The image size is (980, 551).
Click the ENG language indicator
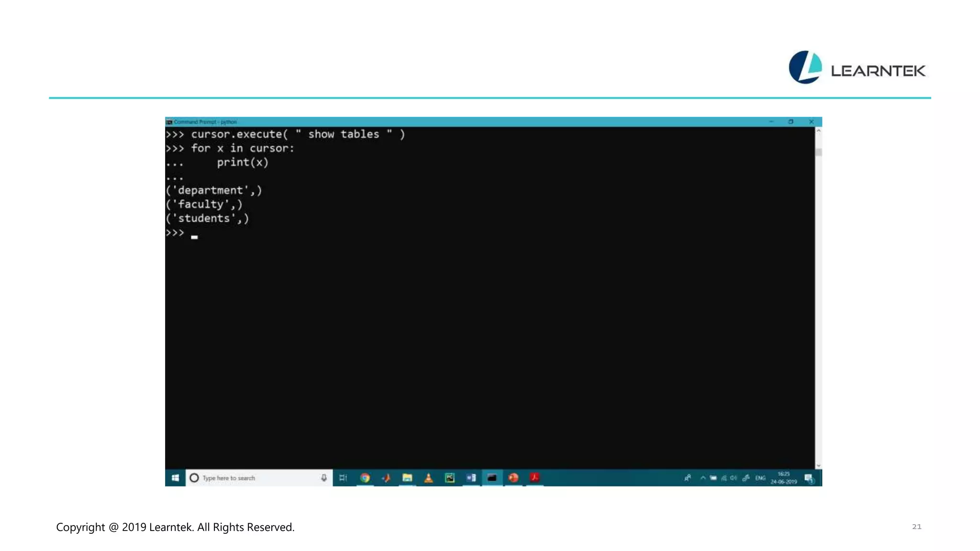tap(760, 478)
